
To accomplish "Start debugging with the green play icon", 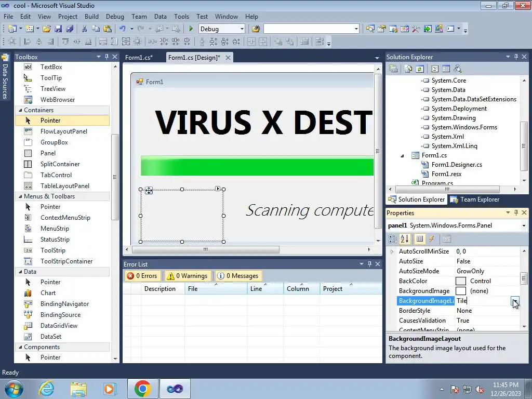I will click(191, 29).
